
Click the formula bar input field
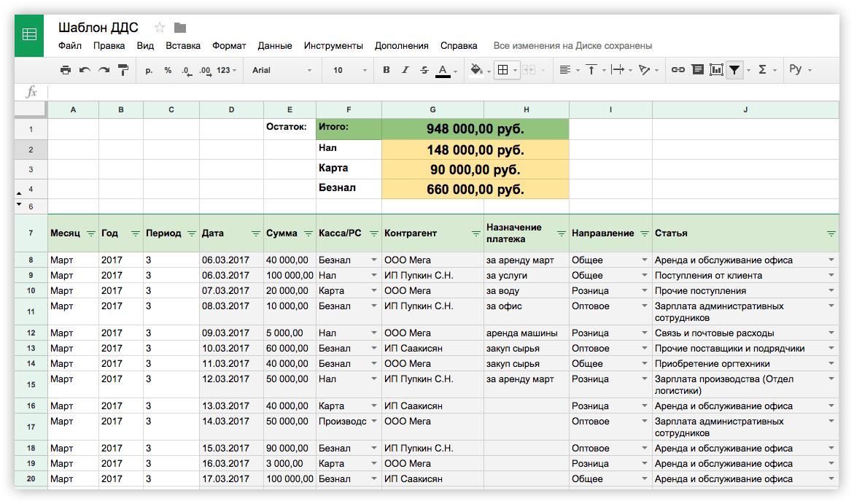coord(438,92)
